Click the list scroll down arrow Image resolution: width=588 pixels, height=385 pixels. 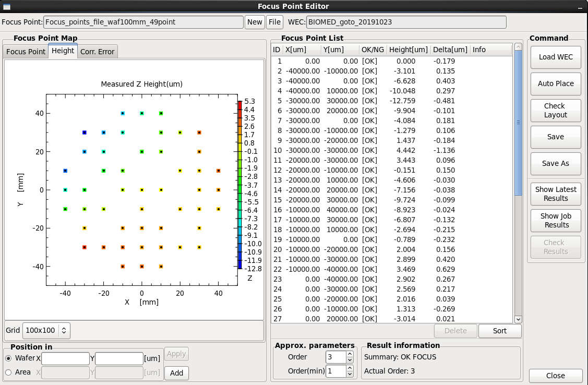coord(518,319)
